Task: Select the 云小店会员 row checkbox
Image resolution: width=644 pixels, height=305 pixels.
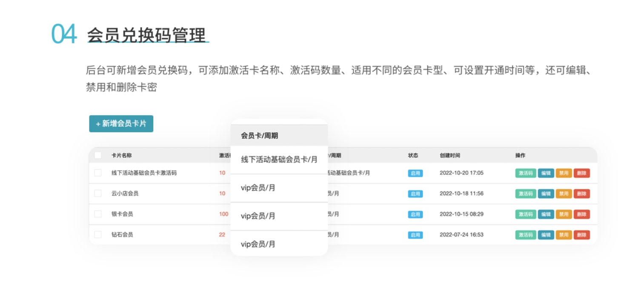Action: [98, 193]
